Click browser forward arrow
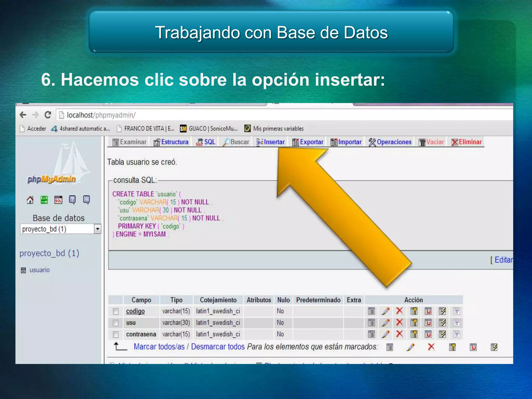Screen dimensions: 532x399 click(35, 115)
